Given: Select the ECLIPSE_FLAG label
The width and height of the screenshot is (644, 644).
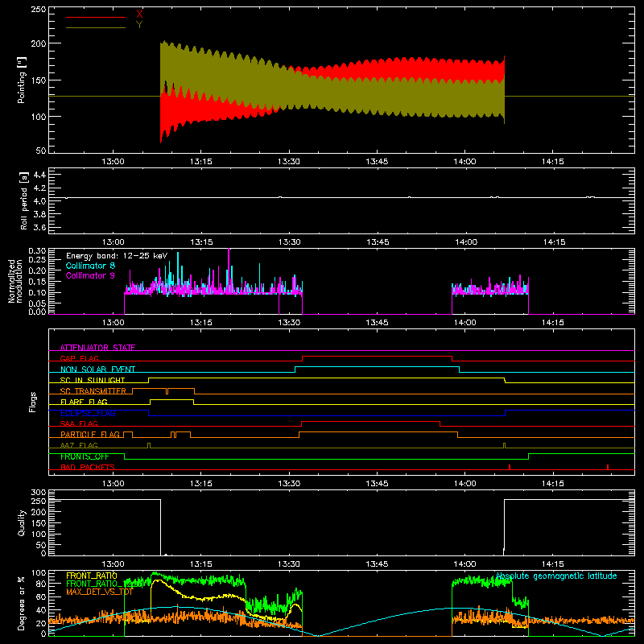Looking at the screenshot, I should [x=88, y=413].
